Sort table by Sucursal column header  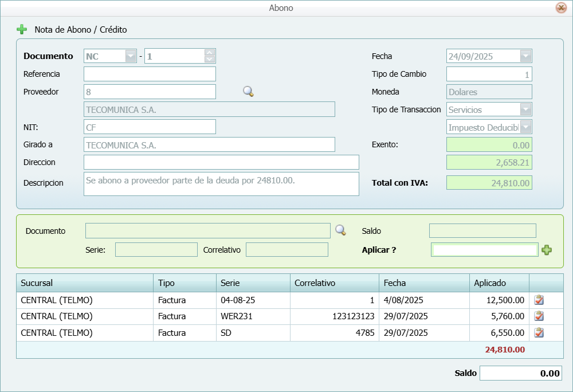pos(84,283)
